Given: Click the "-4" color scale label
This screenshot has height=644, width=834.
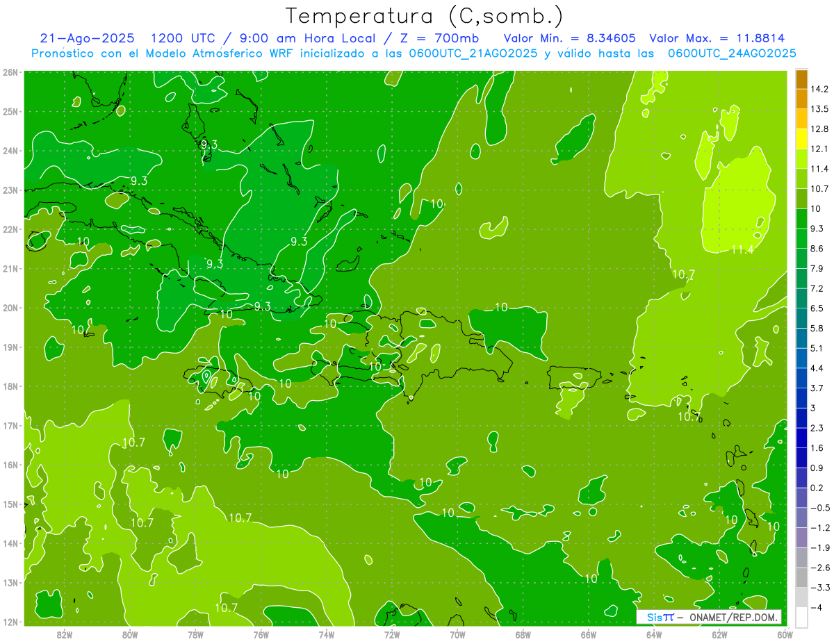Looking at the screenshot, I should click(817, 608).
